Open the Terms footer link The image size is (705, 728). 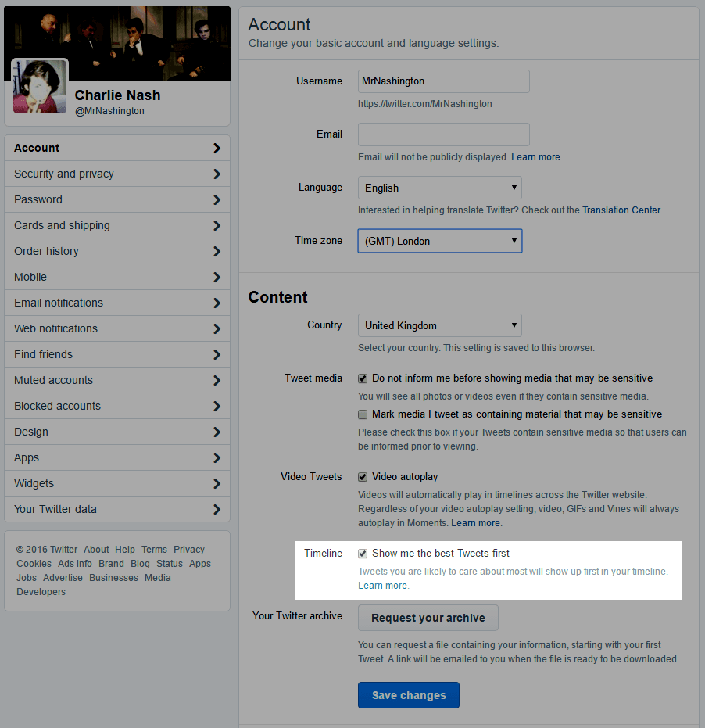coord(154,550)
